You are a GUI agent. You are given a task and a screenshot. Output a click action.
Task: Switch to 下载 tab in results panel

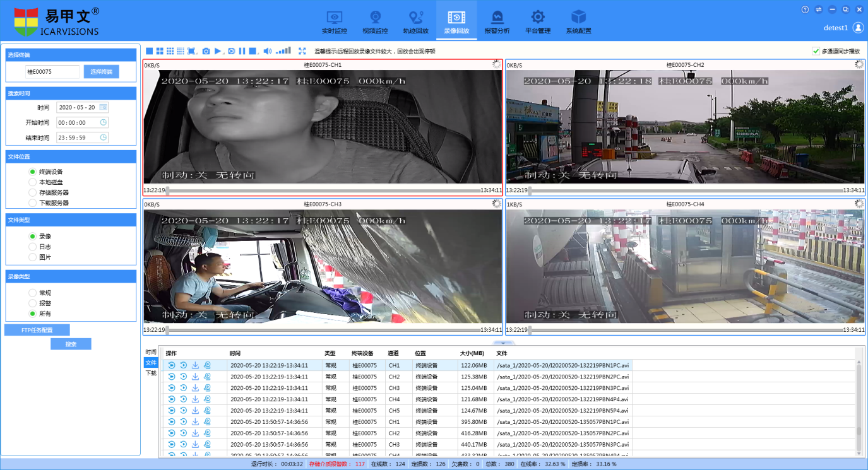pyautogui.click(x=151, y=373)
